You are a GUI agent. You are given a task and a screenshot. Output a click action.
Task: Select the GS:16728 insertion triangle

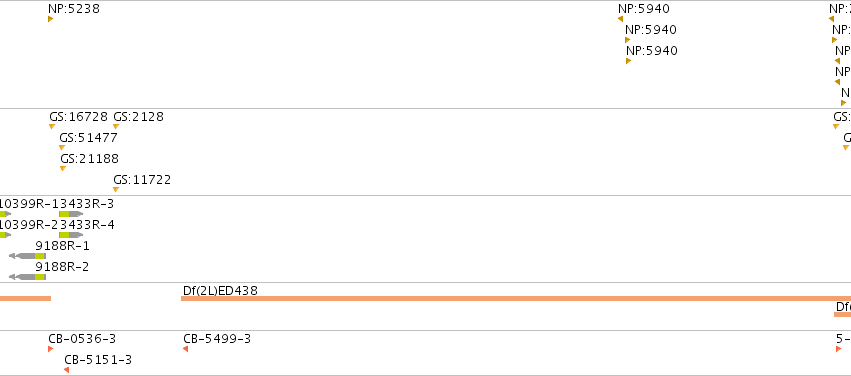click(52, 126)
